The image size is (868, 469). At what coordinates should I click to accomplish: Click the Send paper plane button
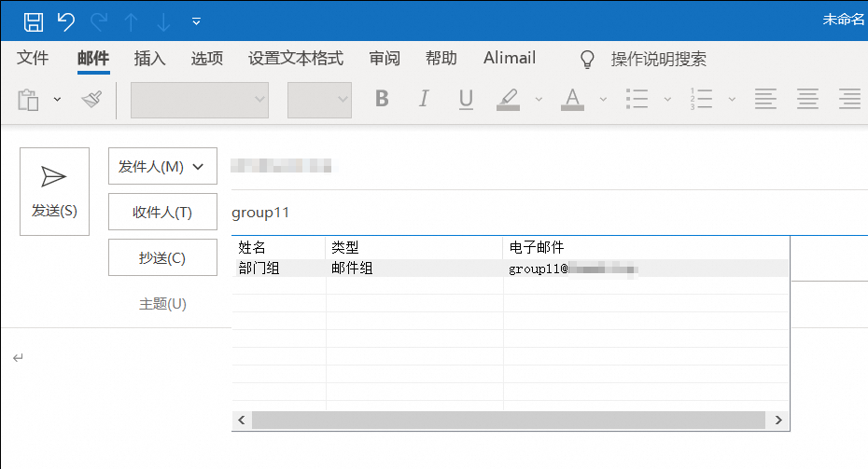(54, 191)
